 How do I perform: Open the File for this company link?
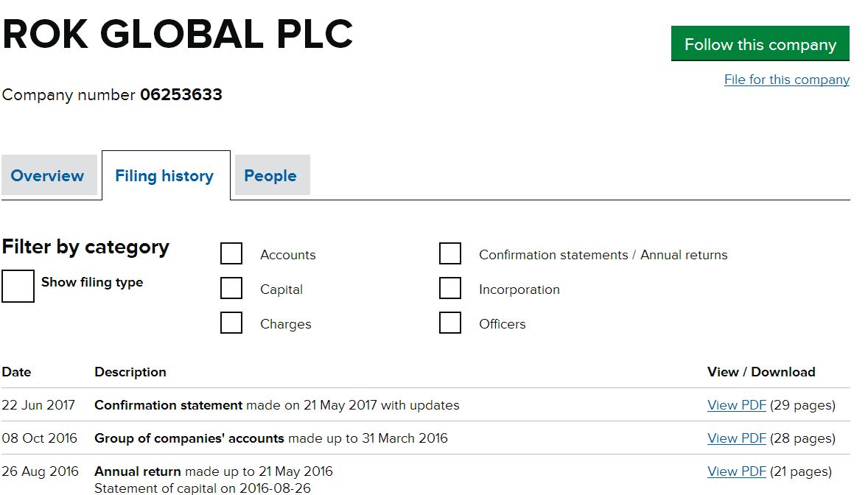coord(786,79)
